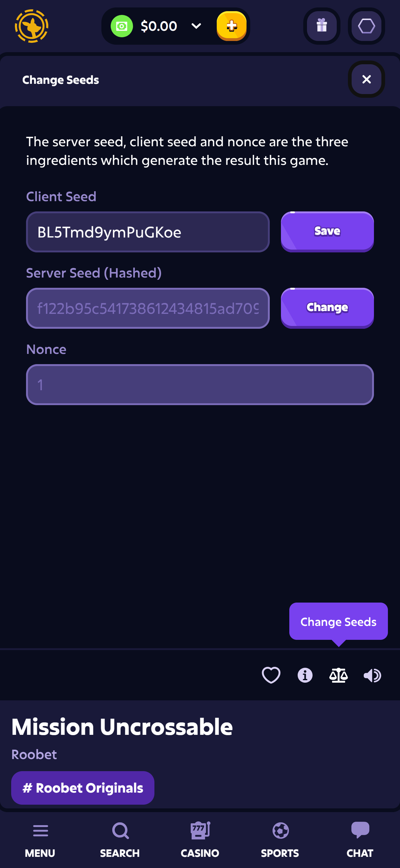Click the fairness scales icon
This screenshot has height=868, width=400.
tap(338, 675)
